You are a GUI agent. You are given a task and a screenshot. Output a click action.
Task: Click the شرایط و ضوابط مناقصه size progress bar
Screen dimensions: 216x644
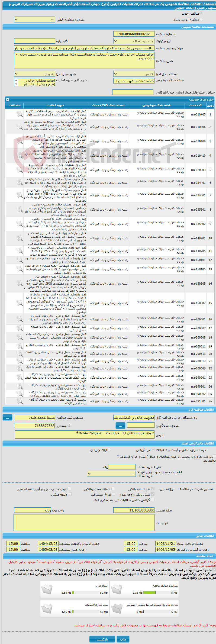point(157,593)
